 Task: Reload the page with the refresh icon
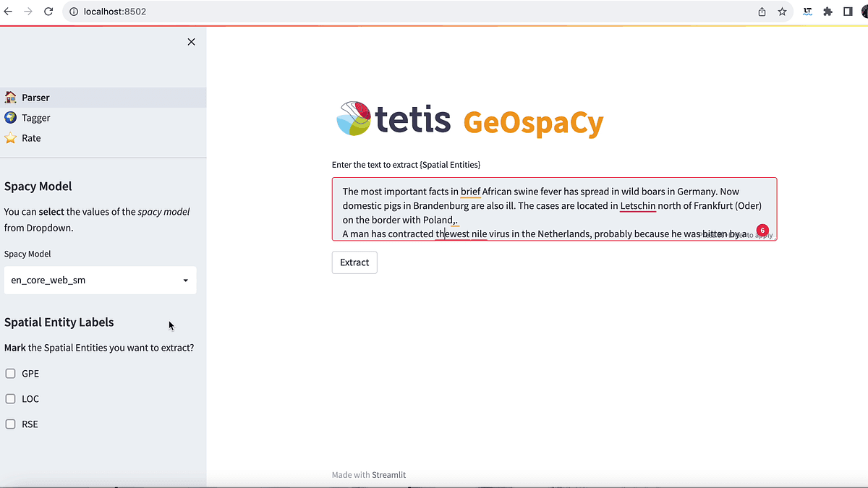coord(48,12)
